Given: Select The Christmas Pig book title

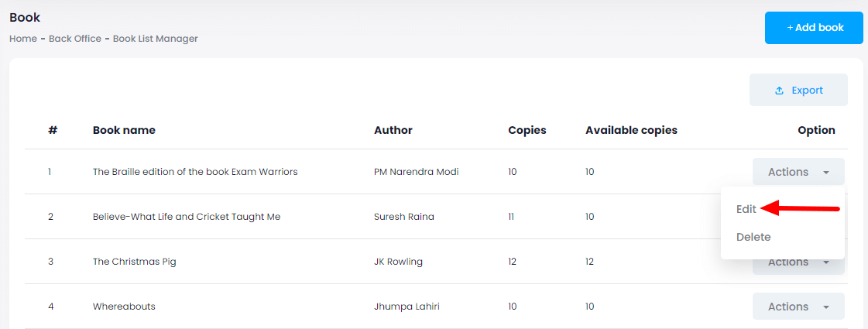Looking at the screenshot, I should tap(135, 262).
